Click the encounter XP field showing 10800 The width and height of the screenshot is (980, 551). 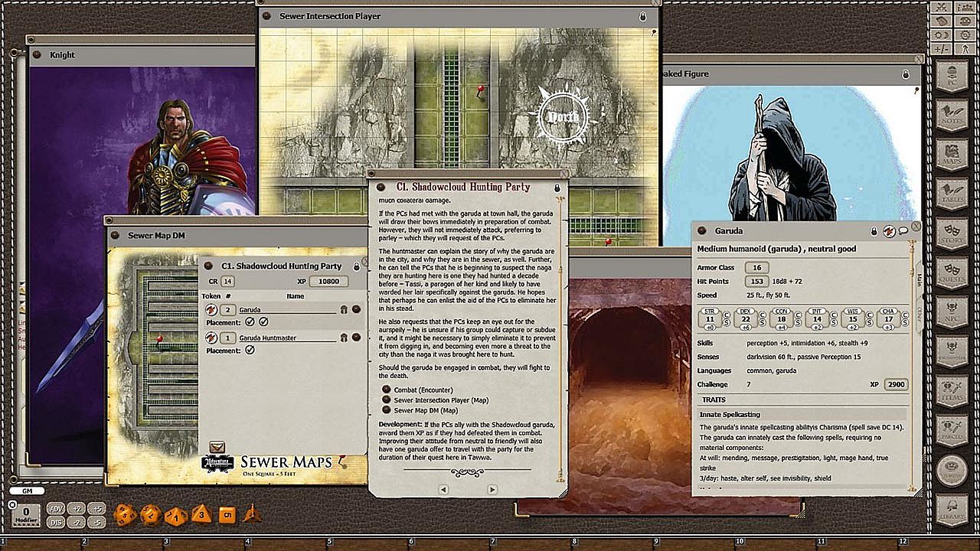tap(329, 282)
